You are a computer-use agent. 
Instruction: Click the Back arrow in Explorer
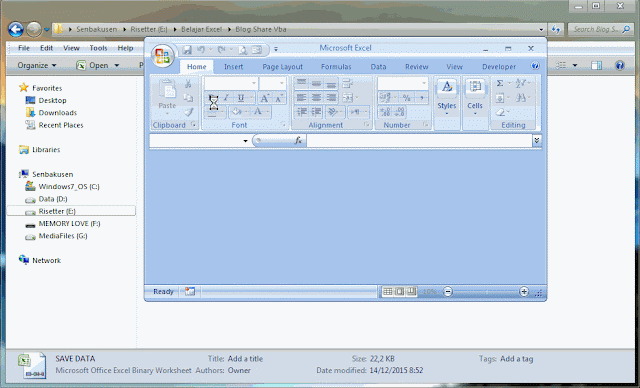pyautogui.click(x=16, y=29)
